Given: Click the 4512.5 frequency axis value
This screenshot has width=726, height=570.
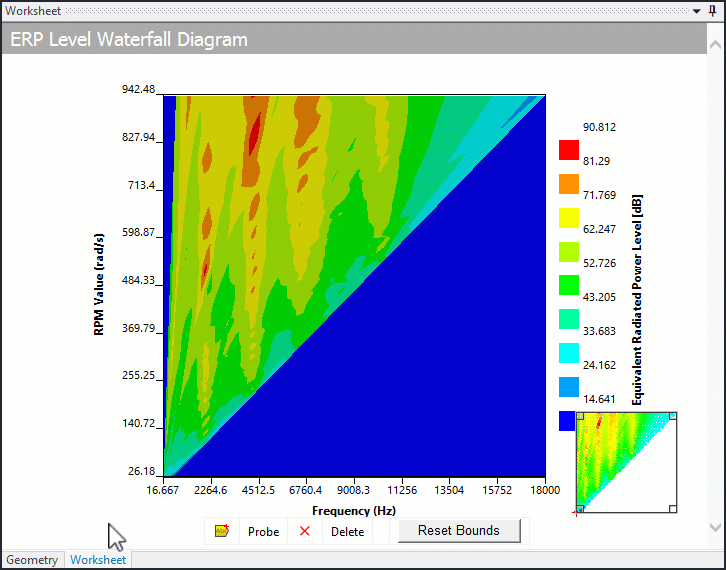Looking at the screenshot, I should tap(258, 490).
